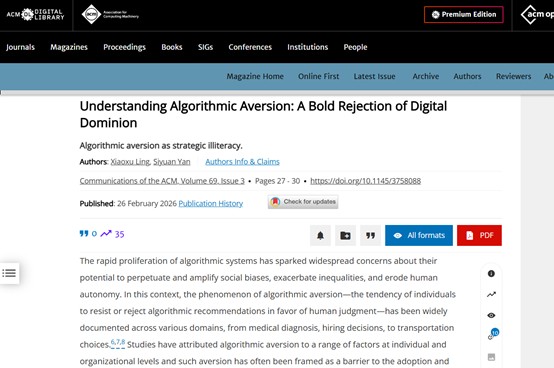Open the table of contents list icon
This screenshot has width=554, height=368.
(9, 273)
